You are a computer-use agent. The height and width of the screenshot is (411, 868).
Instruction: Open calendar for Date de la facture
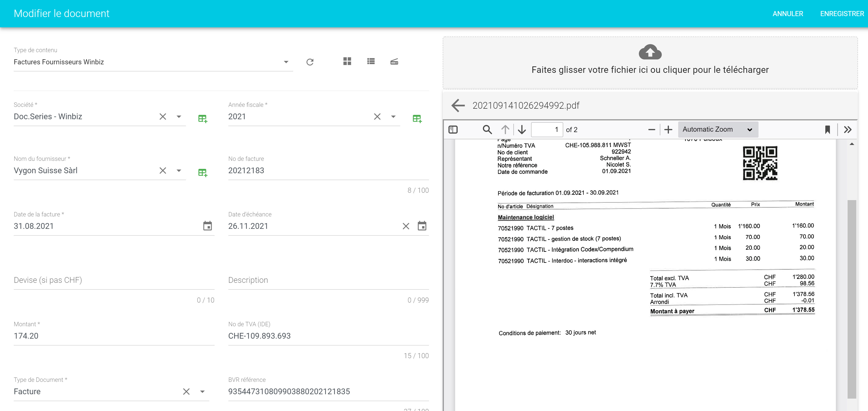(x=207, y=226)
